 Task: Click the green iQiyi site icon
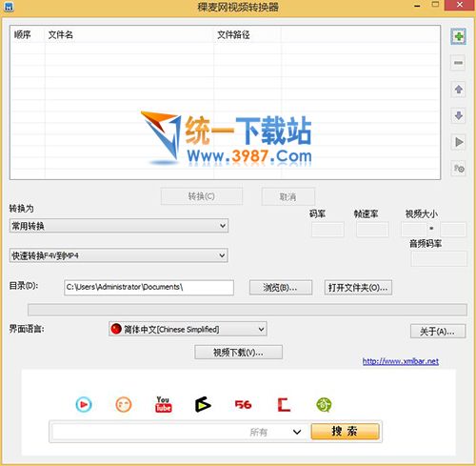[324, 405]
